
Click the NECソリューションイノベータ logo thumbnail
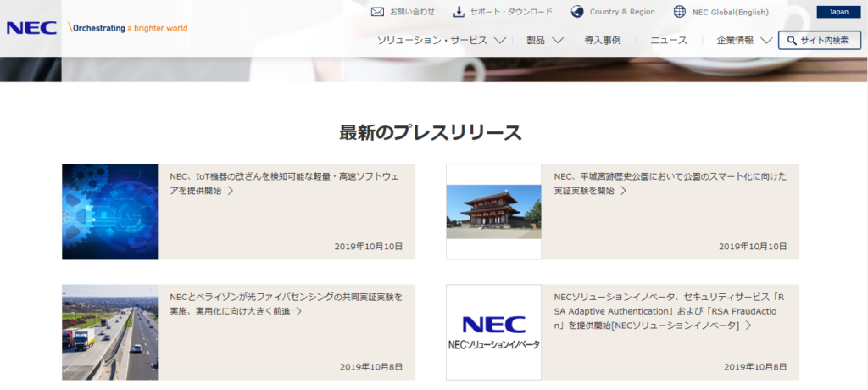pos(494,332)
